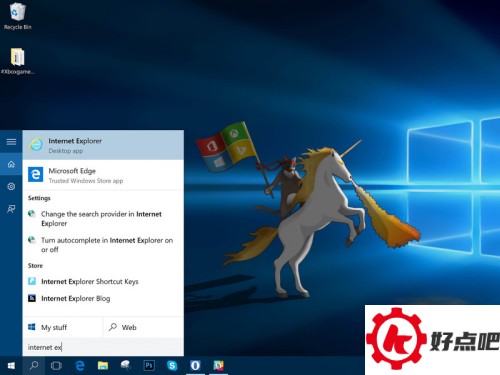Click the Internet Explorer icon in top result
This screenshot has width=500, height=375.
(x=35, y=145)
